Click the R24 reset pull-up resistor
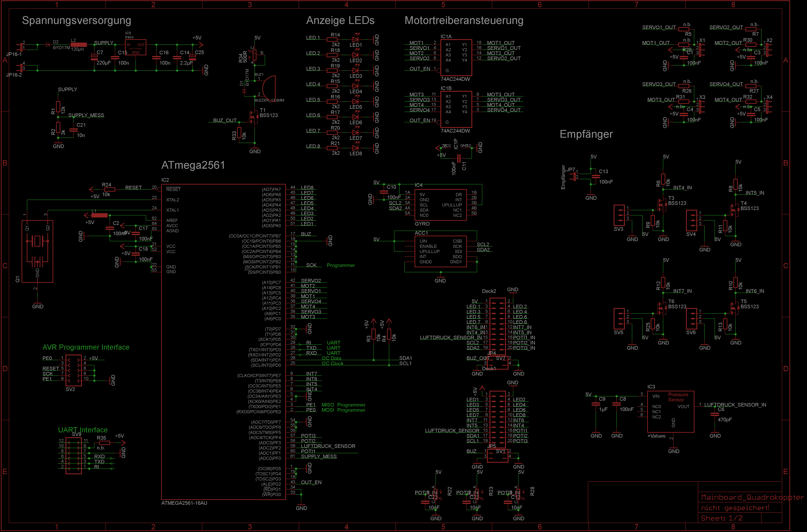Image resolution: width=807 pixels, height=532 pixels. point(109,189)
